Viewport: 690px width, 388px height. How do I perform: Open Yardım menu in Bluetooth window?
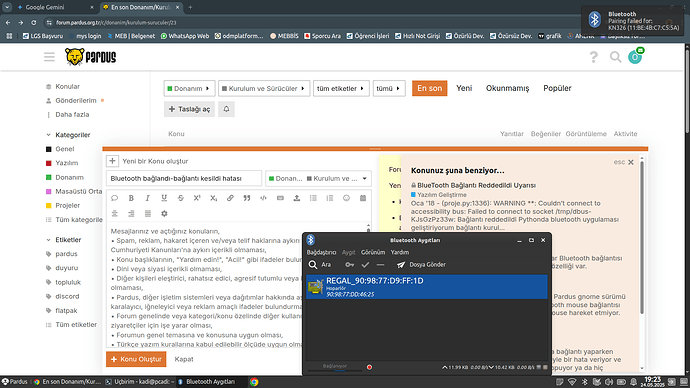click(x=400, y=253)
